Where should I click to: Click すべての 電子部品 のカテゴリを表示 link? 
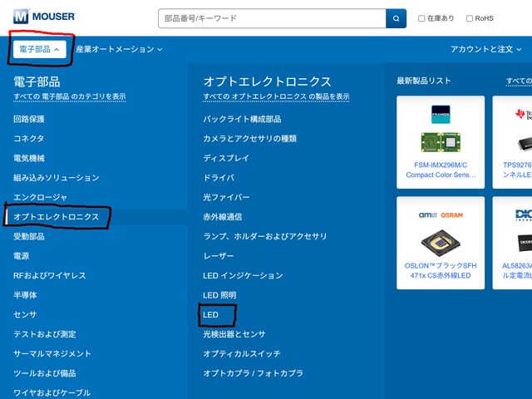coord(70,96)
